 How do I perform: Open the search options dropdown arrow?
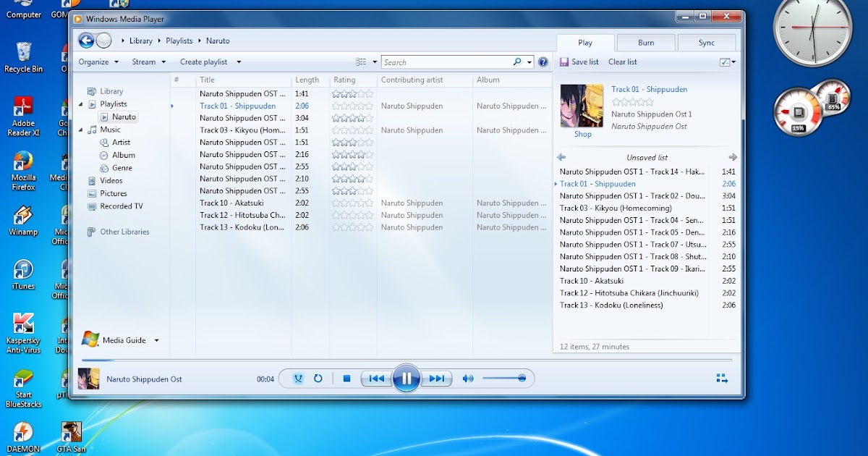[x=529, y=62]
